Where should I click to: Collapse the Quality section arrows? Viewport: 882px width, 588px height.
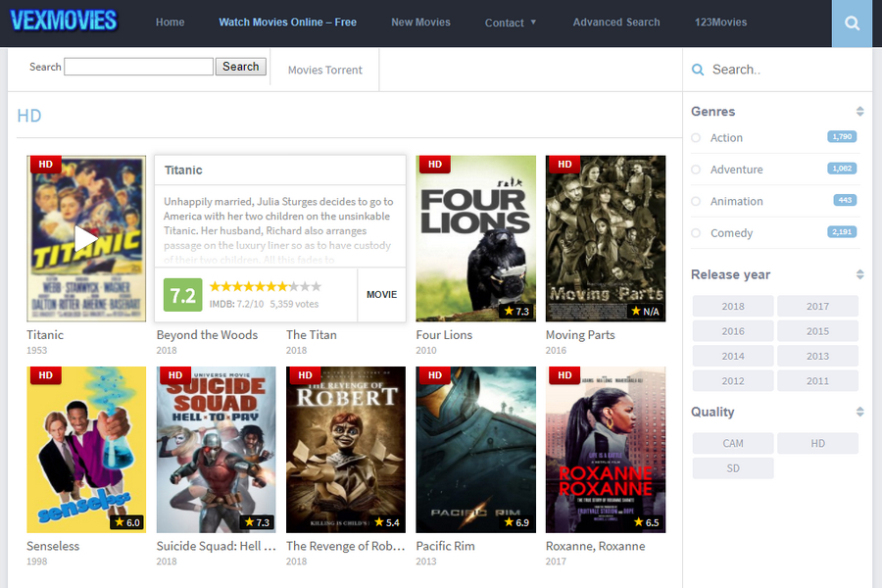point(859,412)
